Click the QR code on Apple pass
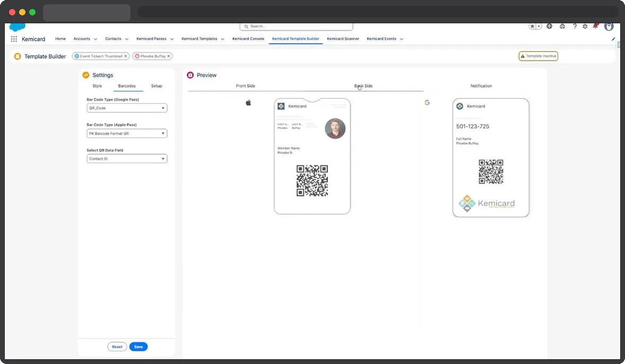 click(312, 181)
